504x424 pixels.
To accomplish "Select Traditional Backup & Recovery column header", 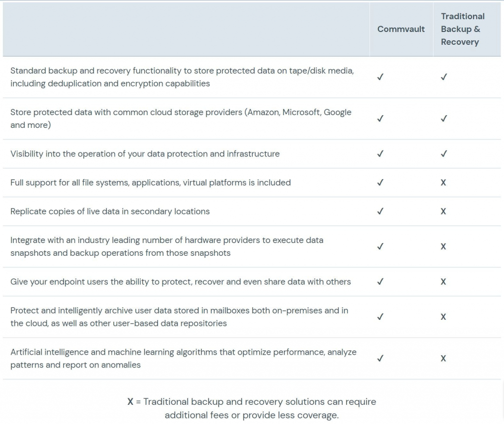I will pyautogui.click(x=463, y=29).
